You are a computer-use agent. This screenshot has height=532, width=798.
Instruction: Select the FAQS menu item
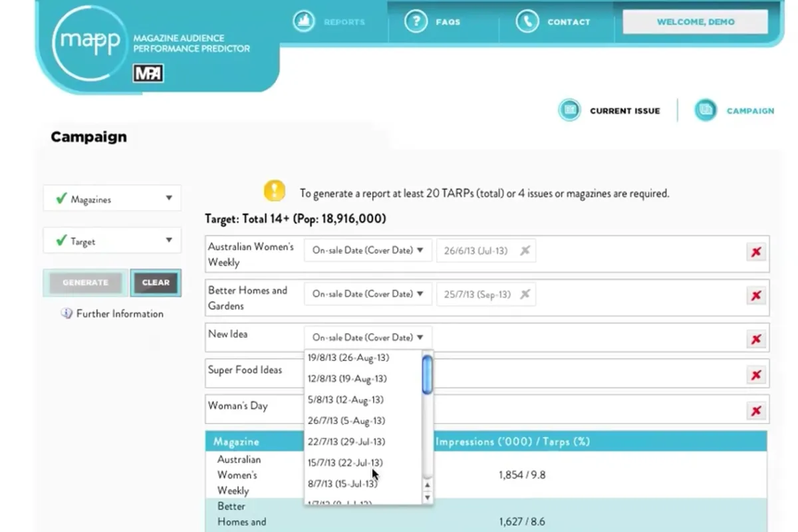pos(448,22)
